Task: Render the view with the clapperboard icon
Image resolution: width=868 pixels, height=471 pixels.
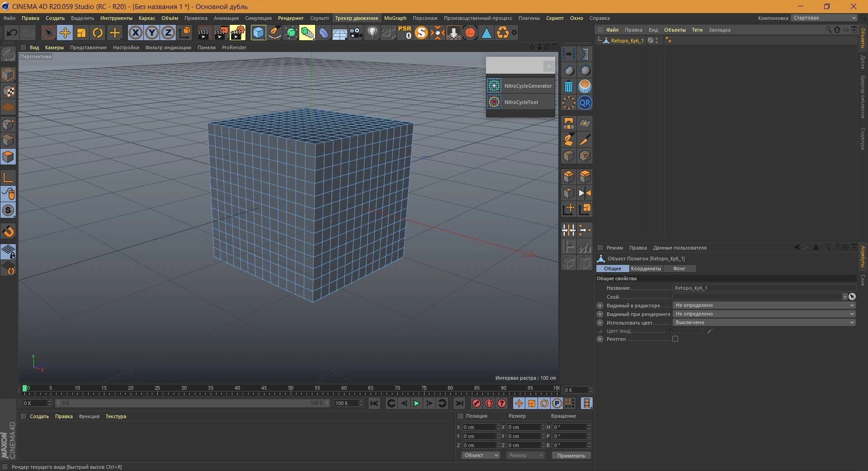Action: point(204,33)
